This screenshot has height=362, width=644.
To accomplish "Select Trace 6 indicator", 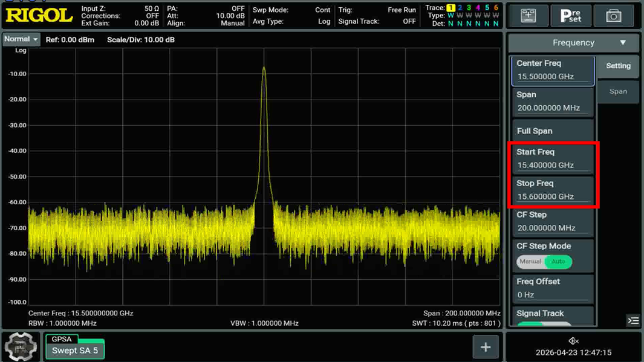I will (x=496, y=8).
